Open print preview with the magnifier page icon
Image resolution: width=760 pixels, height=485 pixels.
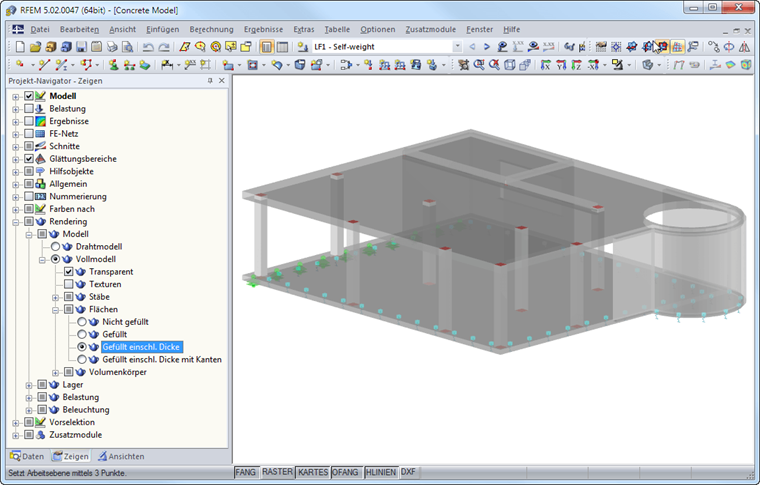pos(127,47)
